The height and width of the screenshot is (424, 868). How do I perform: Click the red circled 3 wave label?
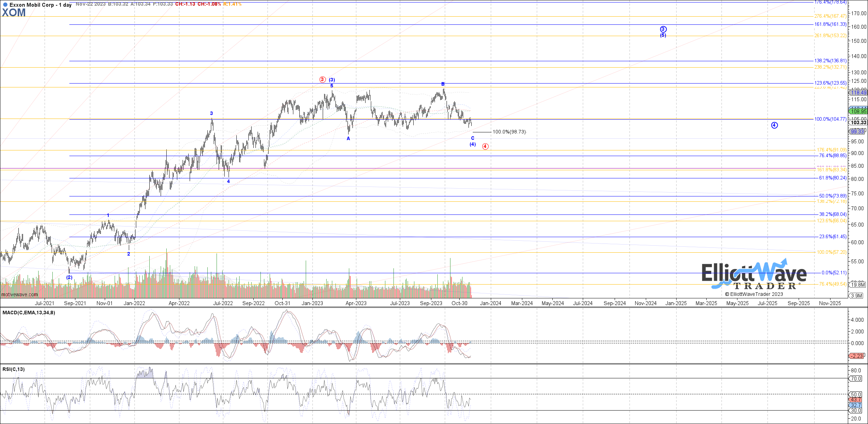(x=322, y=80)
